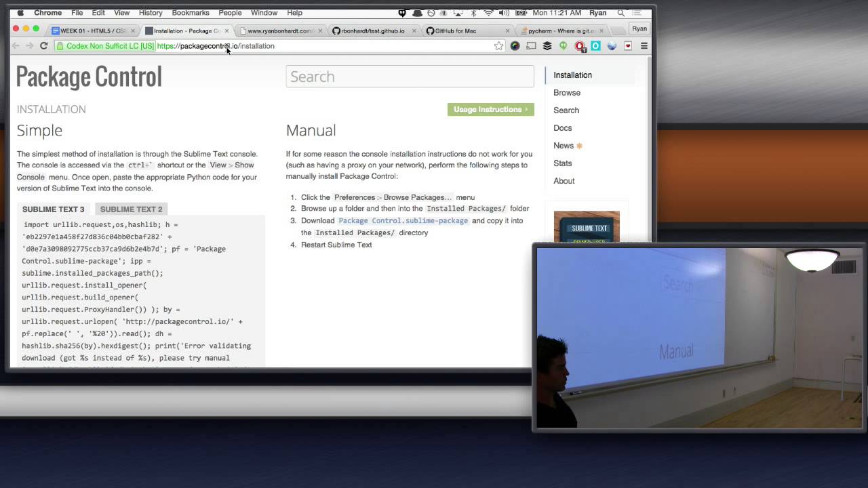Click the volume icon in the menu bar
The image size is (868, 488).
pyautogui.click(x=504, y=13)
